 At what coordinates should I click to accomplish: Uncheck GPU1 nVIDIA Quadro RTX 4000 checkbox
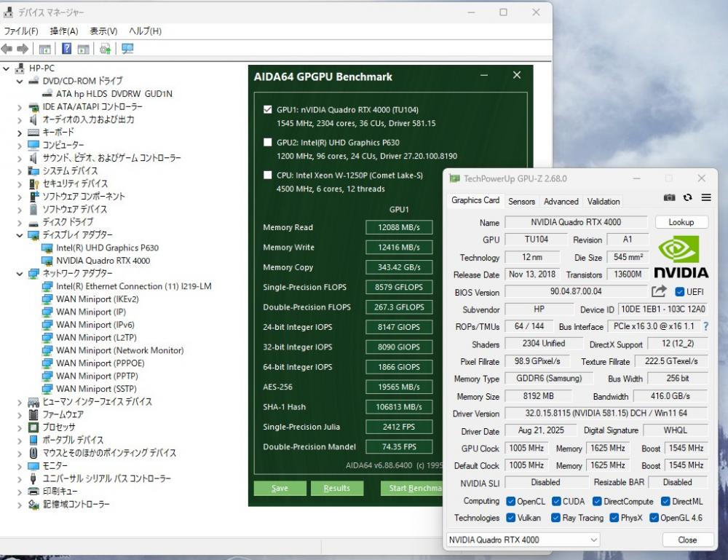point(267,109)
